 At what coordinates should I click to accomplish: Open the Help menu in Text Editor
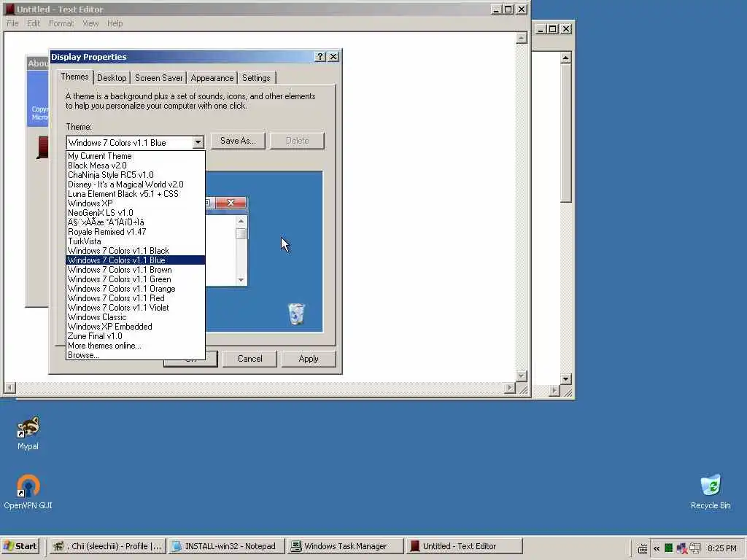click(x=115, y=23)
